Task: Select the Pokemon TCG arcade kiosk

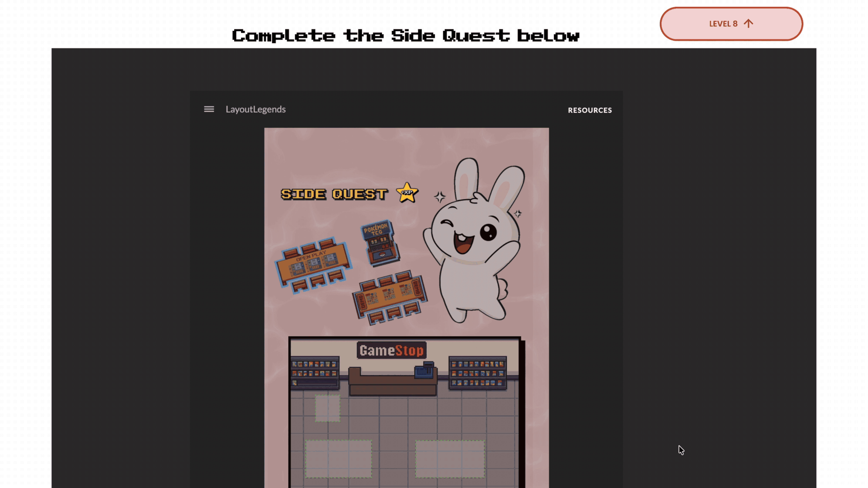Action: click(x=380, y=243)
